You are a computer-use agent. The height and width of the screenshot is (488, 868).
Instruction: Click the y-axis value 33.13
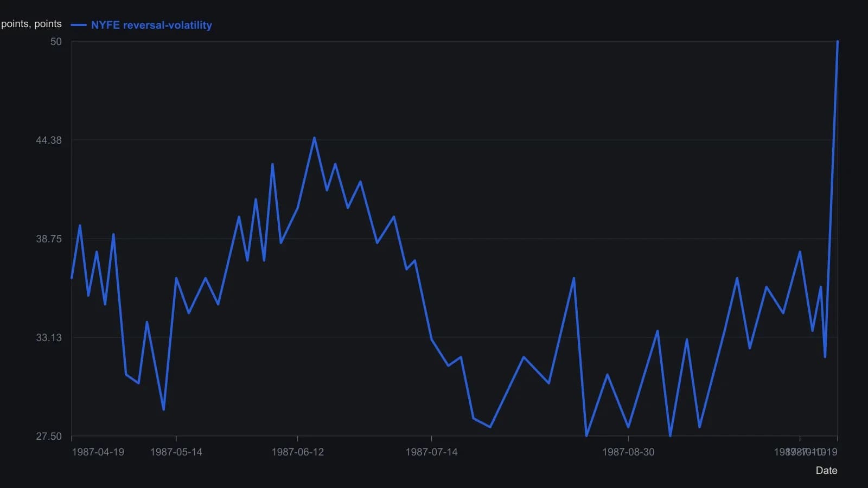click(x=49, y=338)
